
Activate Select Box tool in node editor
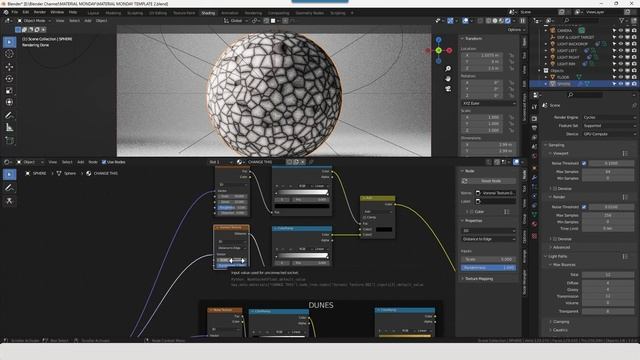[x=9, y=174]
